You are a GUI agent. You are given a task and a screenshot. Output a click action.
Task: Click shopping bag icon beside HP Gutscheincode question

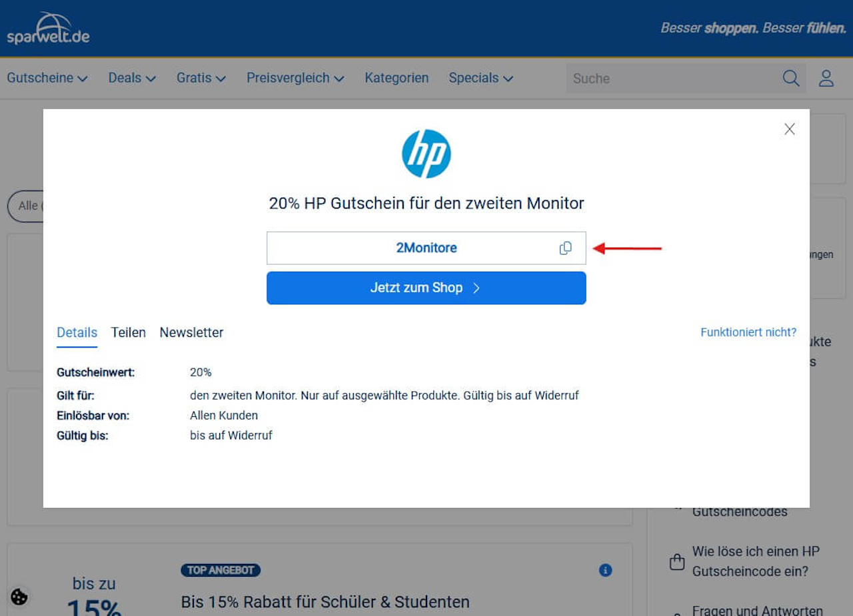tap(677, 562)
